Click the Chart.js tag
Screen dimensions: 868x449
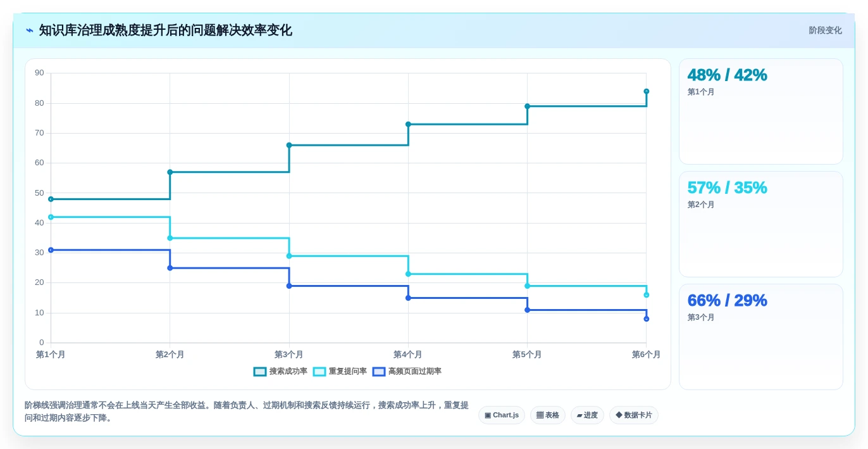coord(502,415)
